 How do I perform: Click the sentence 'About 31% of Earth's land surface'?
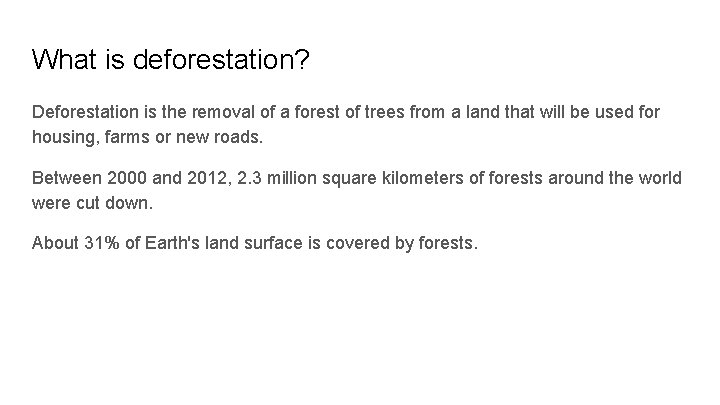click(255, 243)
